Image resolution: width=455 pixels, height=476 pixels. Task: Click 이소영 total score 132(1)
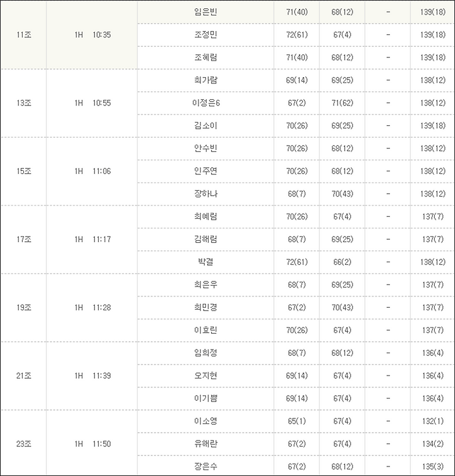[432, 421]
